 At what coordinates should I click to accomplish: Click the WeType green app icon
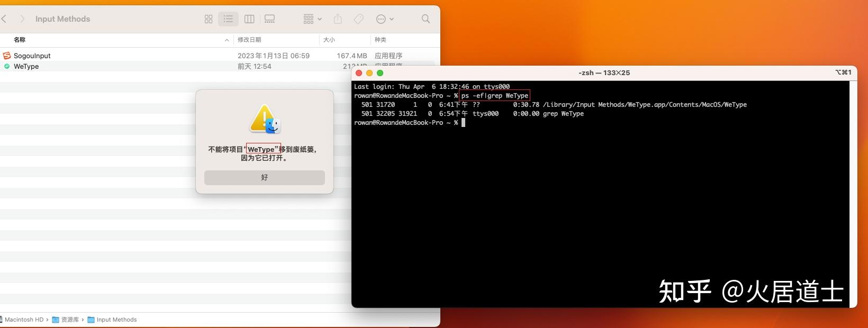7,66
